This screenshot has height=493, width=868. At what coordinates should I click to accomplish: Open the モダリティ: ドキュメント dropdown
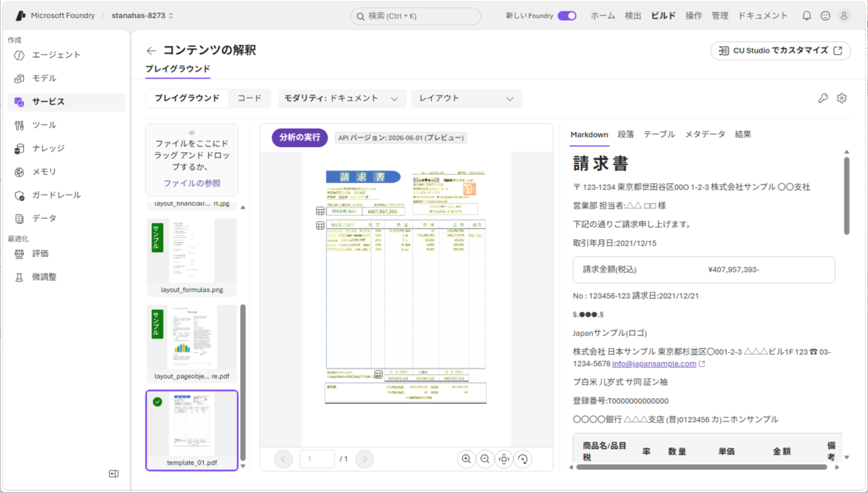341,98
